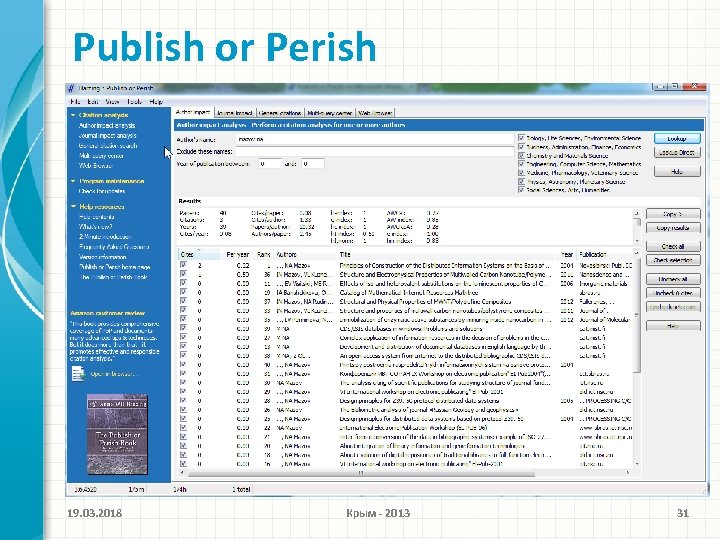Uncheck the Principles of Construction row checkbox
720x540 pixels.
click(x=184, y=265)
